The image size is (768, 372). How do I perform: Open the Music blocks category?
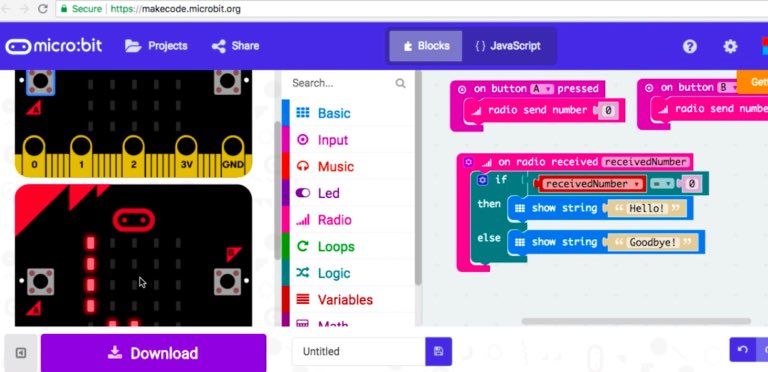tap(348, 166)
